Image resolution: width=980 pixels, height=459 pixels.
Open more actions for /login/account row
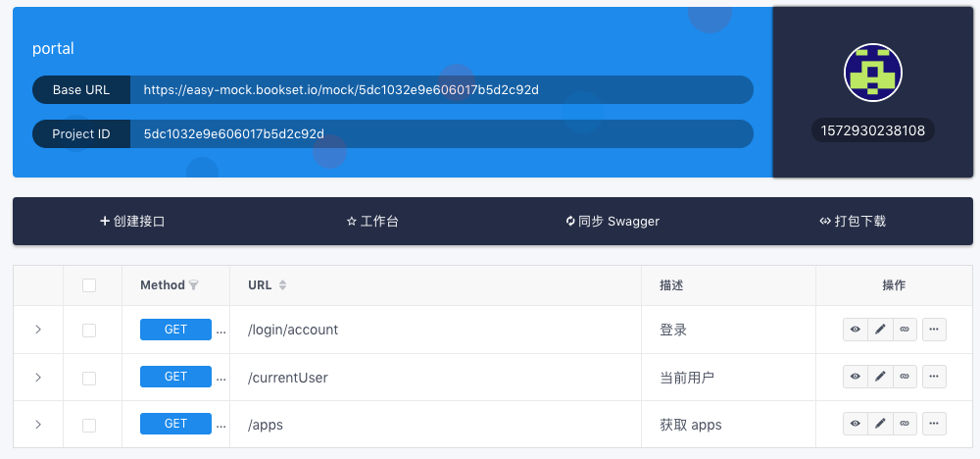pyautogui.click(x=934, y=330)
